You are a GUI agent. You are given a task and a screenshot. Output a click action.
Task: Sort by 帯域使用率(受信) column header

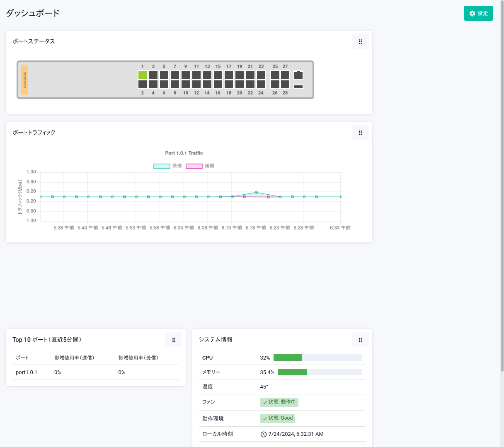coord(138,358)
